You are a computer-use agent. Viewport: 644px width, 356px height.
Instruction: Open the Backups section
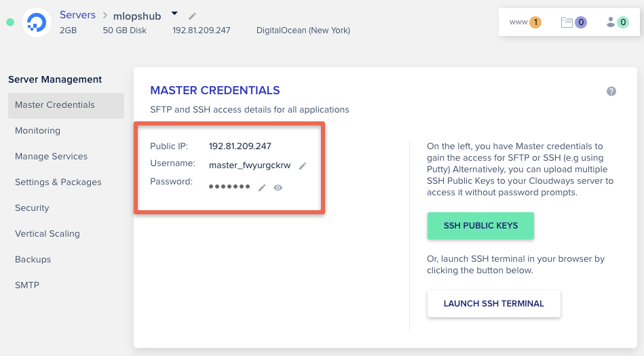pos(33,260)
